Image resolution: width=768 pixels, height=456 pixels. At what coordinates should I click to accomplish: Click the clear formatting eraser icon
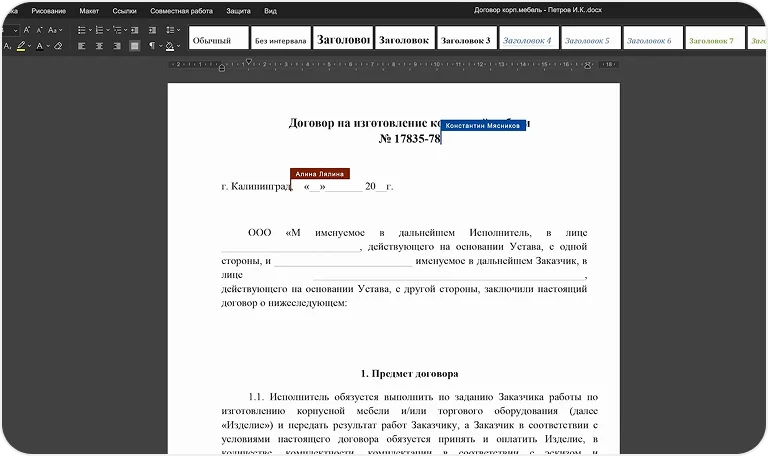(x=58, y=45)
